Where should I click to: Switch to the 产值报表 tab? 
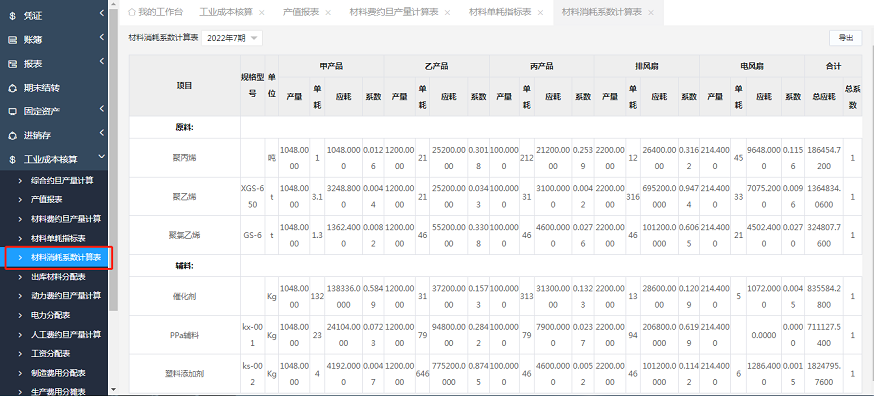301,12
